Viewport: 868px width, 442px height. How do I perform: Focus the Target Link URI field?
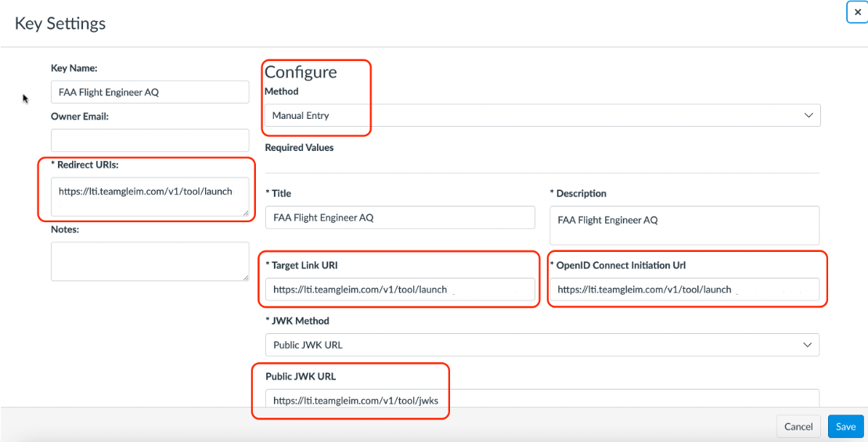400,289
